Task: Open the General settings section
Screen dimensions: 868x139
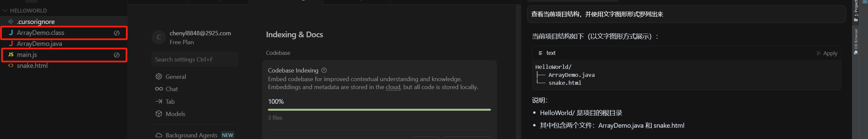Action: click(x=175, y=77)
